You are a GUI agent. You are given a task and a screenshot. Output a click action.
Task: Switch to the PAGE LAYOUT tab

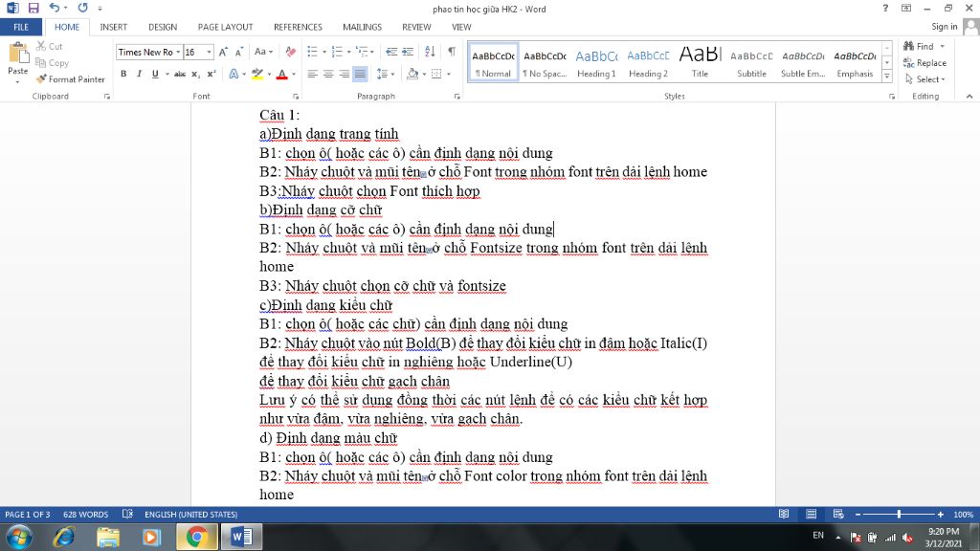tap(226, 27)
